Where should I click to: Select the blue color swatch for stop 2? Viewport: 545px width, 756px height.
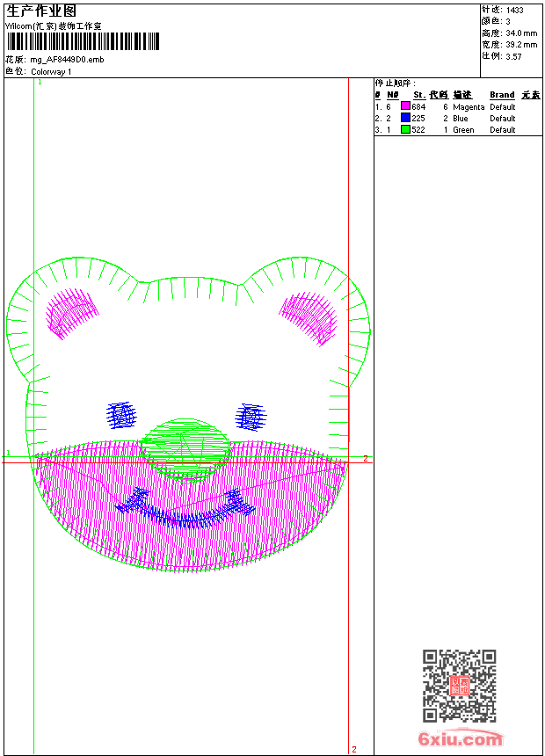[405, 118]
